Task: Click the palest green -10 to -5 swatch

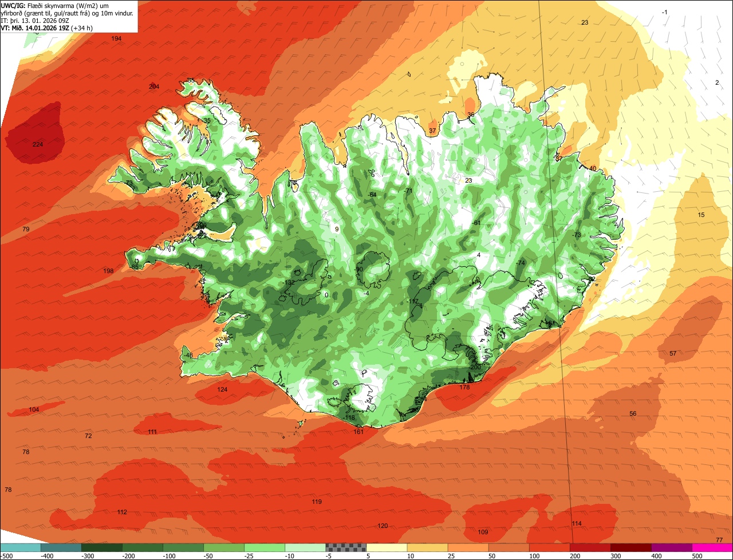Action: pyautogui.click(x=305, y=547)
